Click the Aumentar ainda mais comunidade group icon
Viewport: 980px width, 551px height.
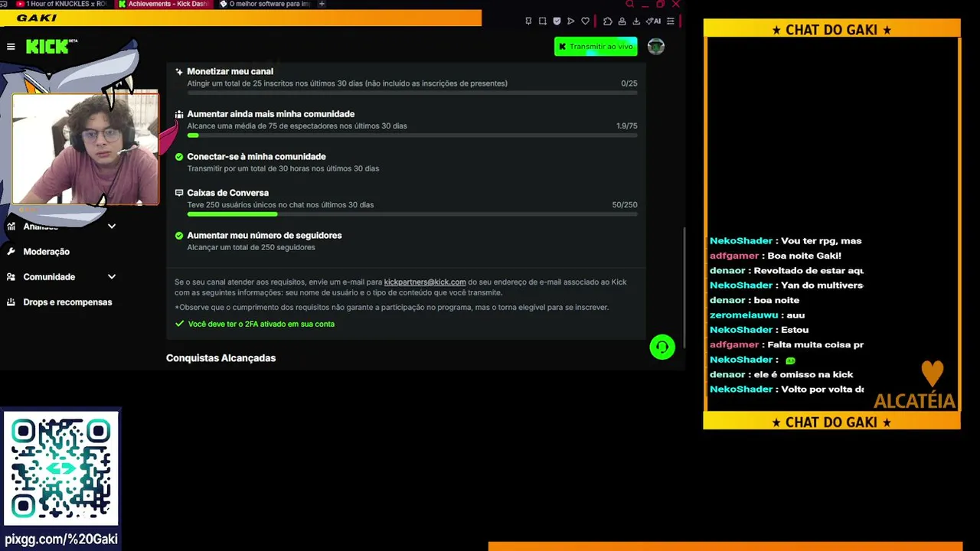pos(179,114)
